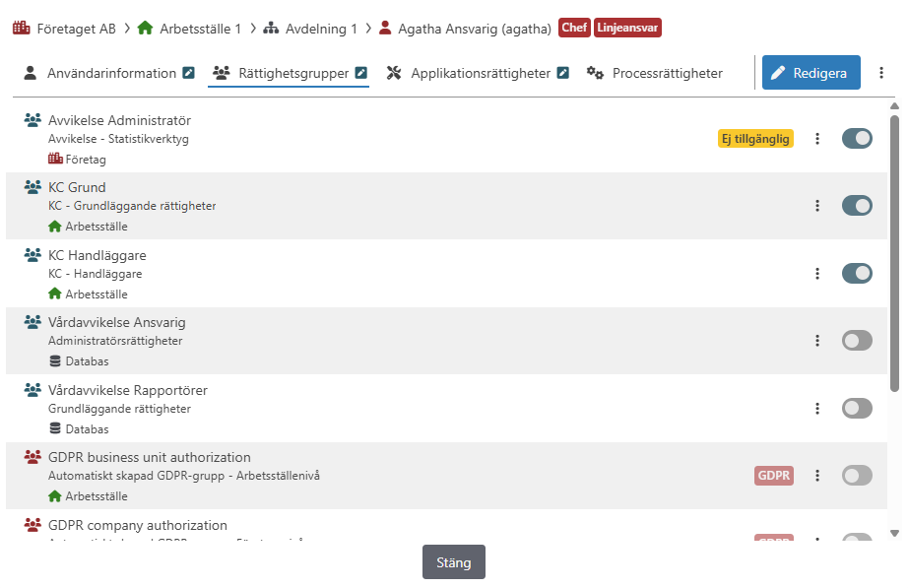
Task: Enable the GDPR business unit authorization toggle
Action: 857,476
